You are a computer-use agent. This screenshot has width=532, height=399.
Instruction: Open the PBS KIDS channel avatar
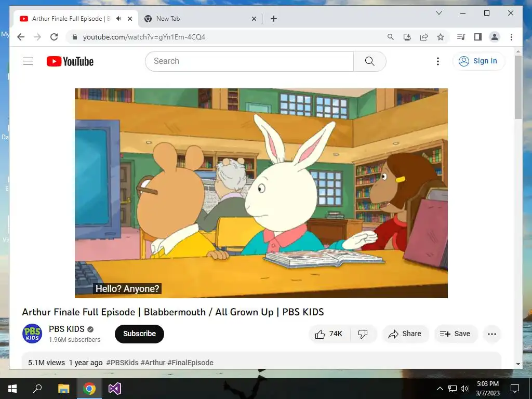pyautogui.click(x=32, y=334)
